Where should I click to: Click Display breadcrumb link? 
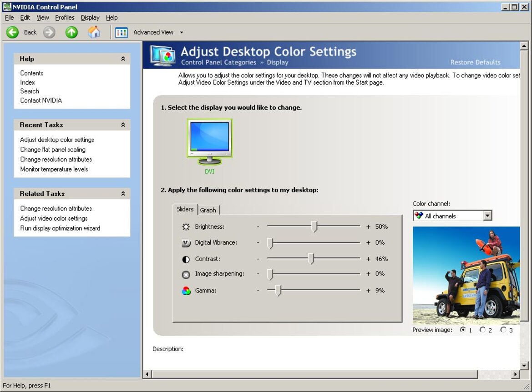coord(278,62)
